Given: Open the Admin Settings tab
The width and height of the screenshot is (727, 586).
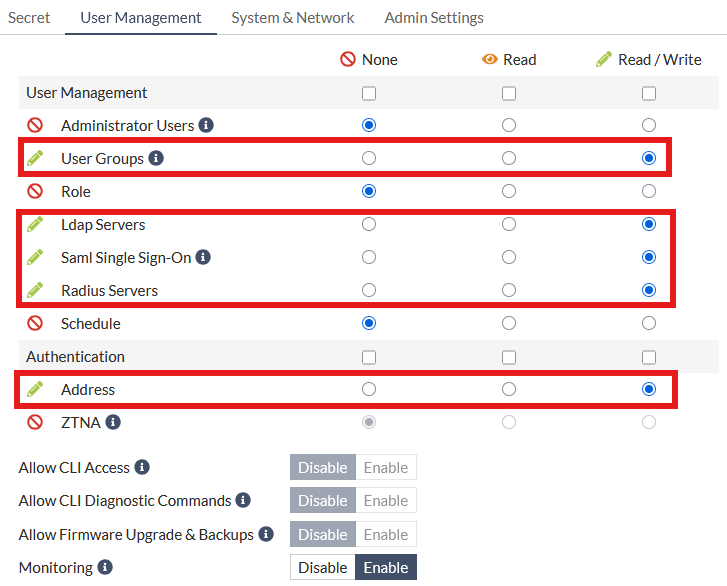Looking at the screenshot, I should point(434,18).
